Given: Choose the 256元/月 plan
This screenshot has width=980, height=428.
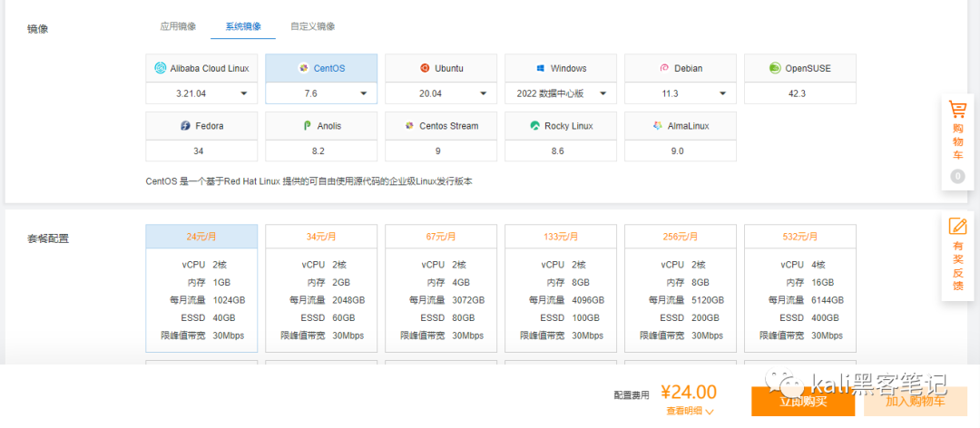Looking at the screenshot, I should pyautogui.click(x=680, y=288).
